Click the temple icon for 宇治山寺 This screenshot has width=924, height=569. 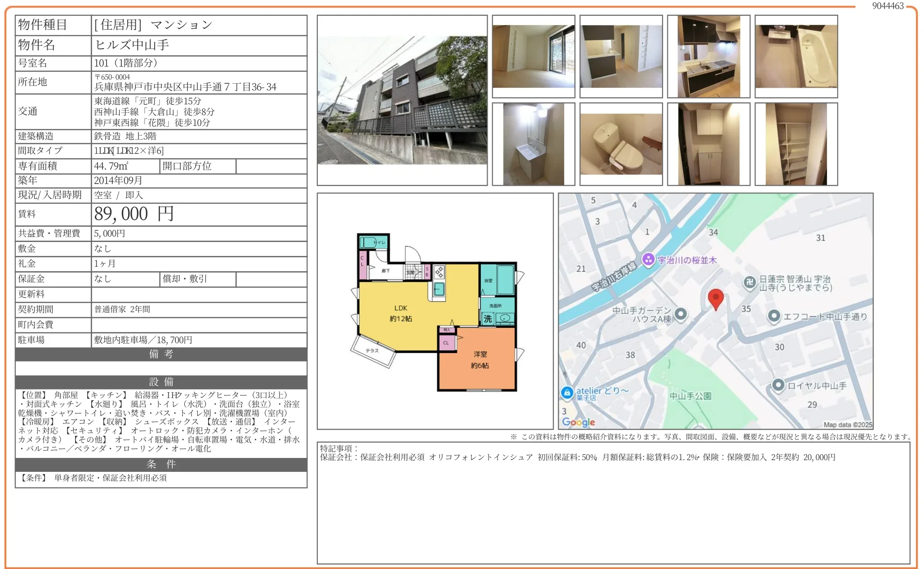749,282
